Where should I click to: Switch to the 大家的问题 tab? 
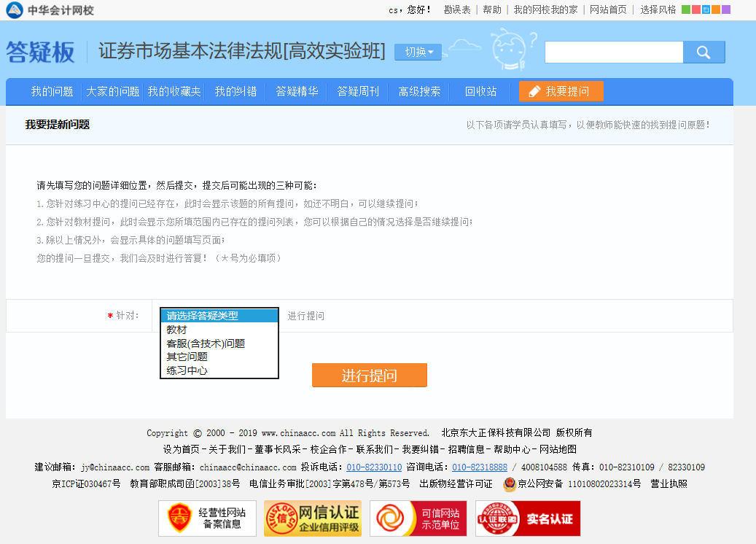tap(112, 91)
